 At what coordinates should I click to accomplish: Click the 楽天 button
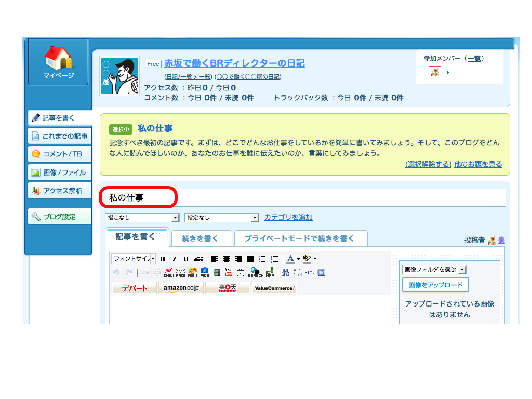coord(228,288)
